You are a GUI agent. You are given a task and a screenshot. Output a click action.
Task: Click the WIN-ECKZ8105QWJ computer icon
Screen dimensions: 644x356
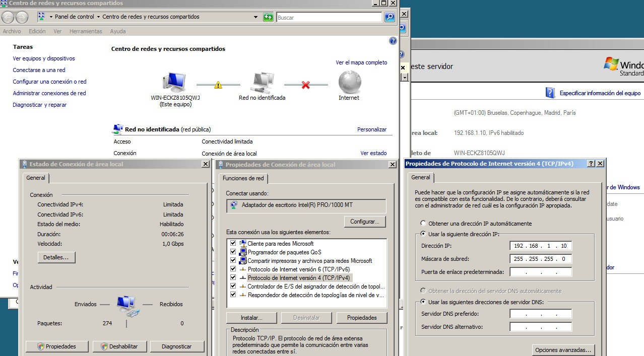[x=175, y=82]
